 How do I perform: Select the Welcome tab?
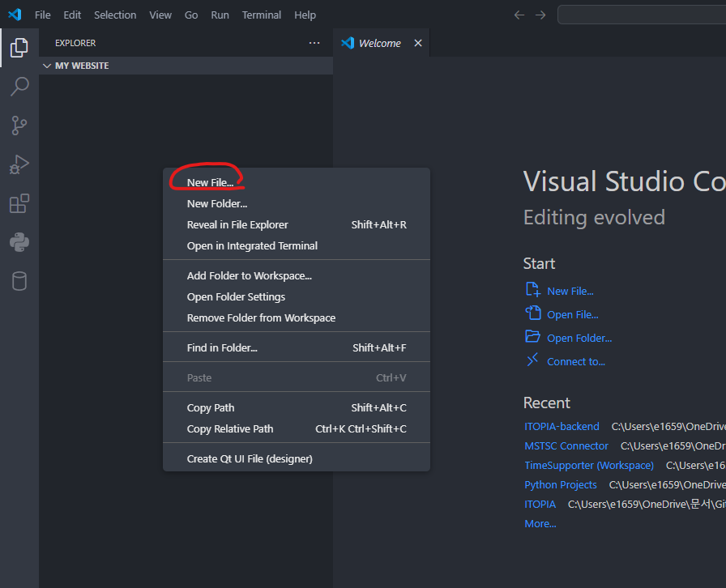point(381,43)
